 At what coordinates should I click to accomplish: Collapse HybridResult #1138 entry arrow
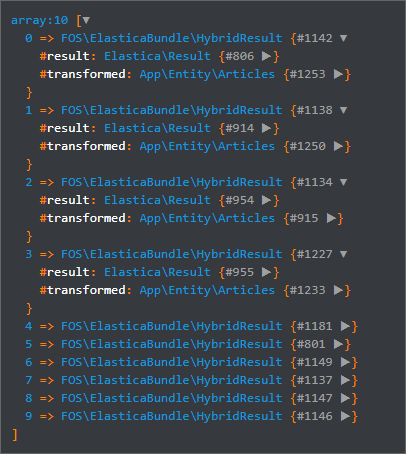(343, 111)
